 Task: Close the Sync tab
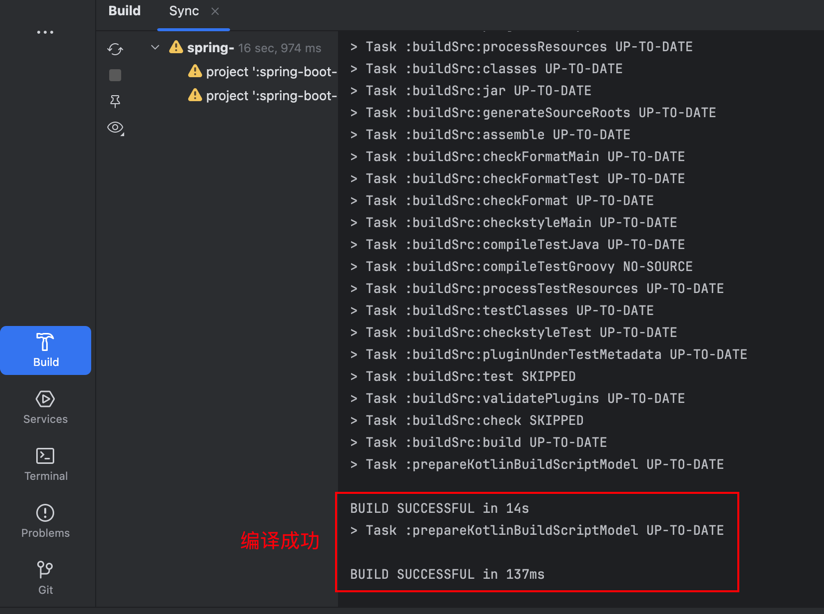[215, 12]
